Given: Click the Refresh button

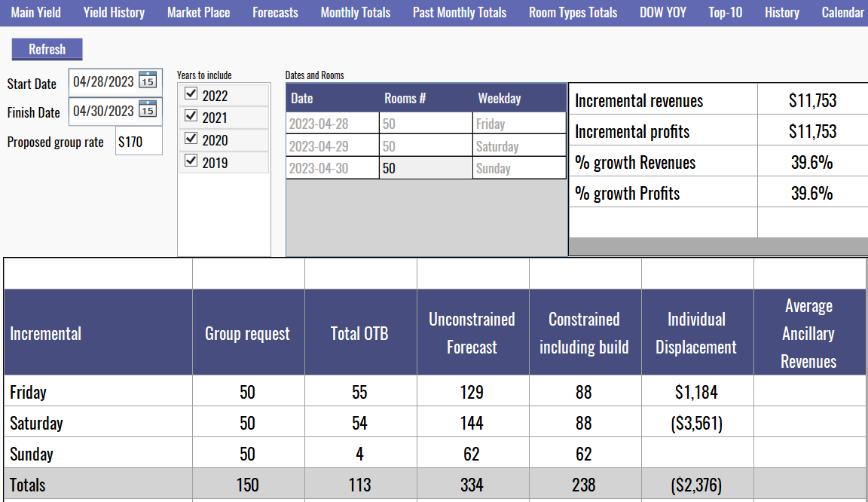Looking at the screenshot, I should pyautogui.click(x=47, y=49).
